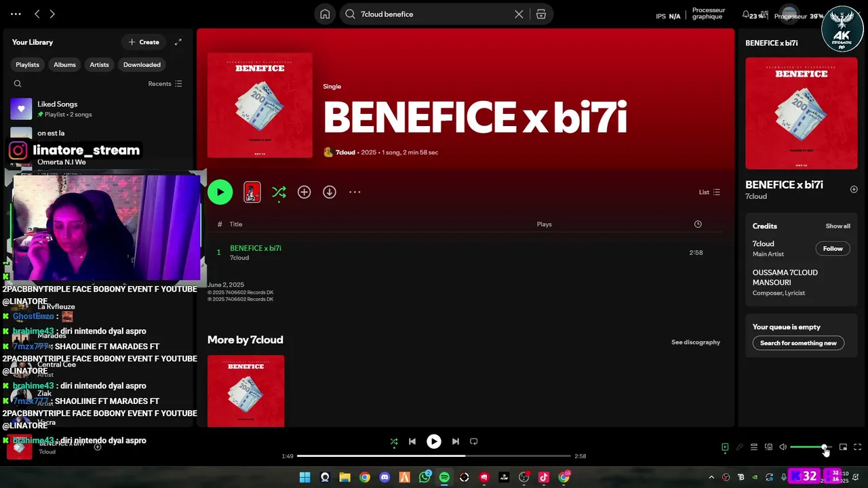This screenshot has height=488, width=868.
Task: Open Spotify taskbar icon
Action: 444,477
